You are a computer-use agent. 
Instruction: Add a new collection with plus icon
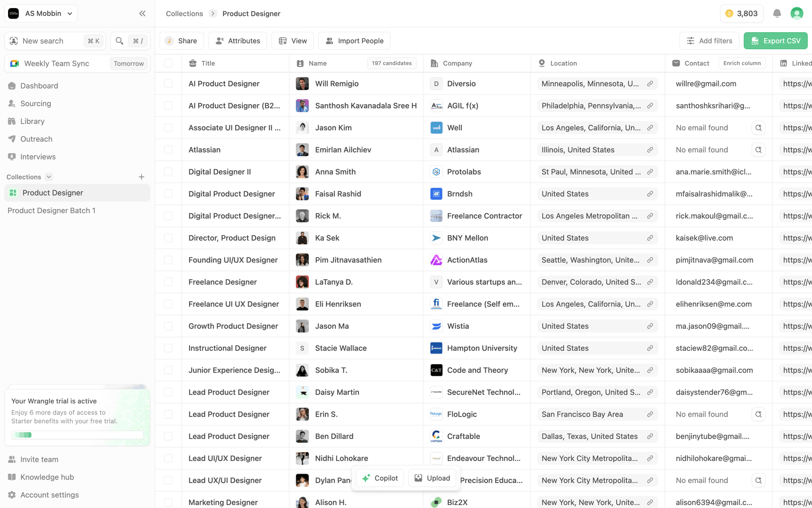(142, 177)
